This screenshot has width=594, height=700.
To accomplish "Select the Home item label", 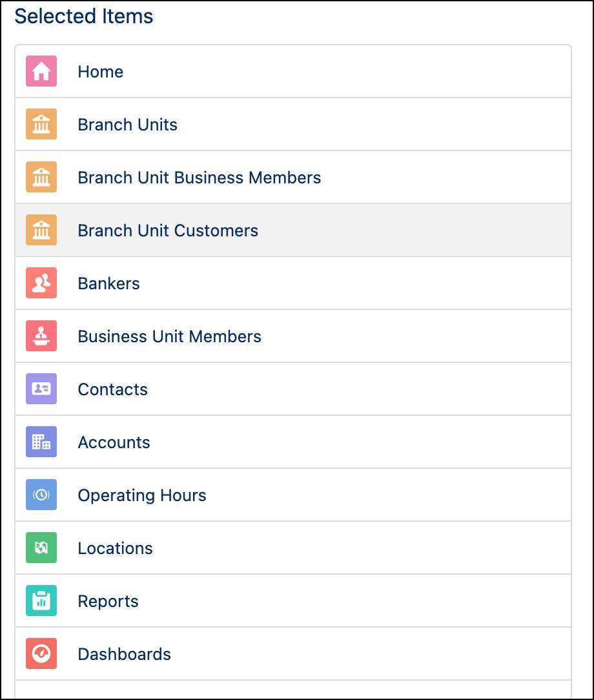I will pyautogui.click(x=100, y=72).
